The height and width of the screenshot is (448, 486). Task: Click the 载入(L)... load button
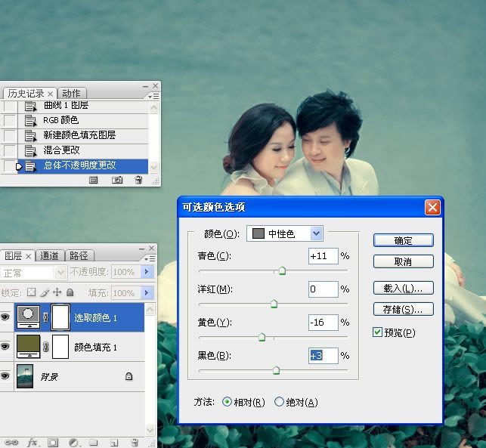(x=403, y=289)
